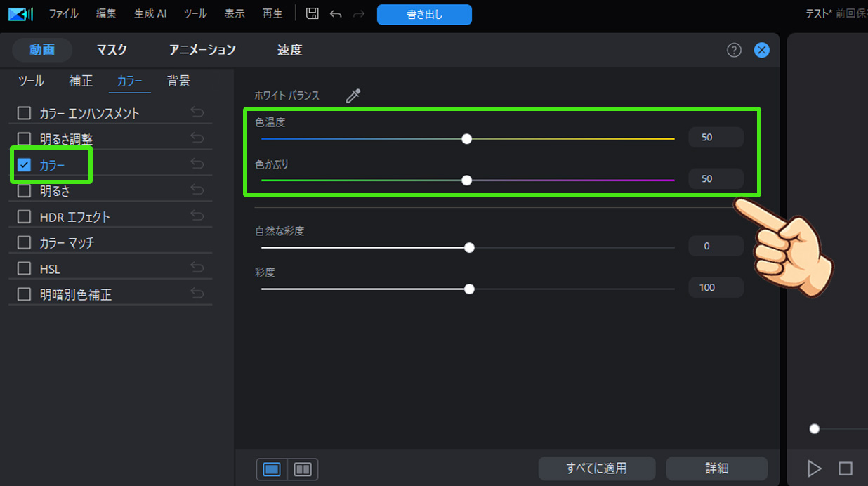This screenshot has height=486, width=868.
Task: Uncheck the カラー checkbox
Action: tap(24, 164)
